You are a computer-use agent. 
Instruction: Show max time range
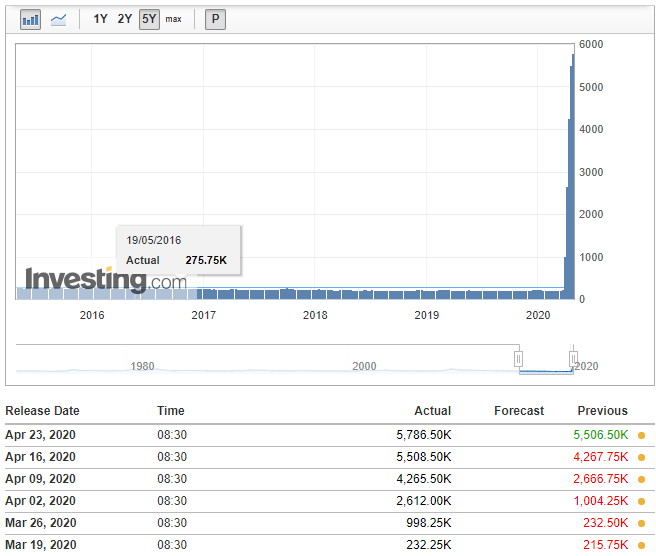[x=173, y=19]
